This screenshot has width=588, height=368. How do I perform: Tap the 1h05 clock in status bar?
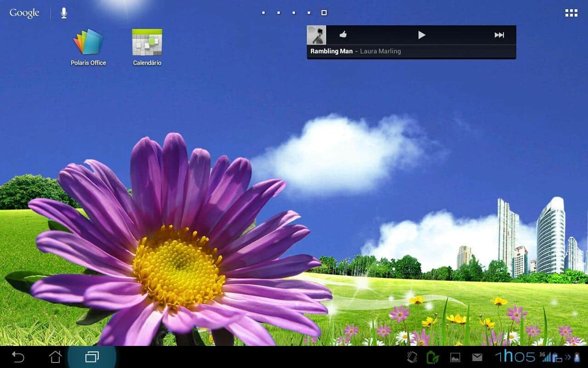coord(514,356)
